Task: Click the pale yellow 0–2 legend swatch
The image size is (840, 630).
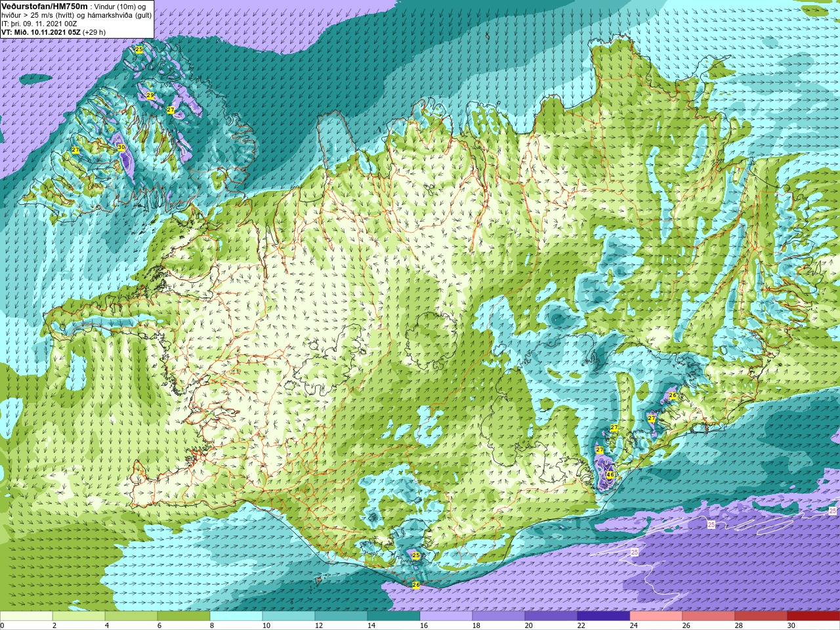Action: click(26, 616)
